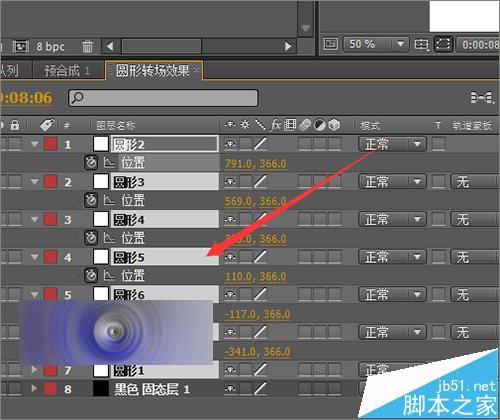Open blend mode dropdown for 圆形4
The width and height of the screenshot is (500, 420).
click(x=392, y=220)
